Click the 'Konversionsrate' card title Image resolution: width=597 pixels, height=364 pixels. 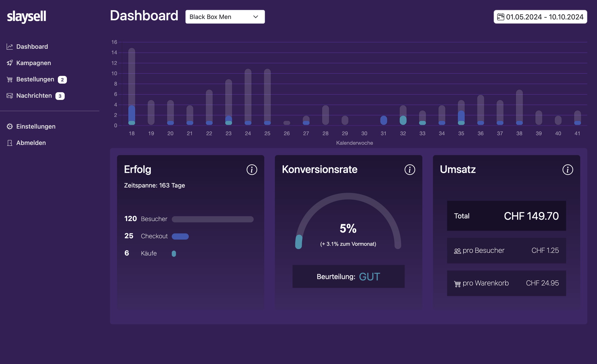pos(319,169)
